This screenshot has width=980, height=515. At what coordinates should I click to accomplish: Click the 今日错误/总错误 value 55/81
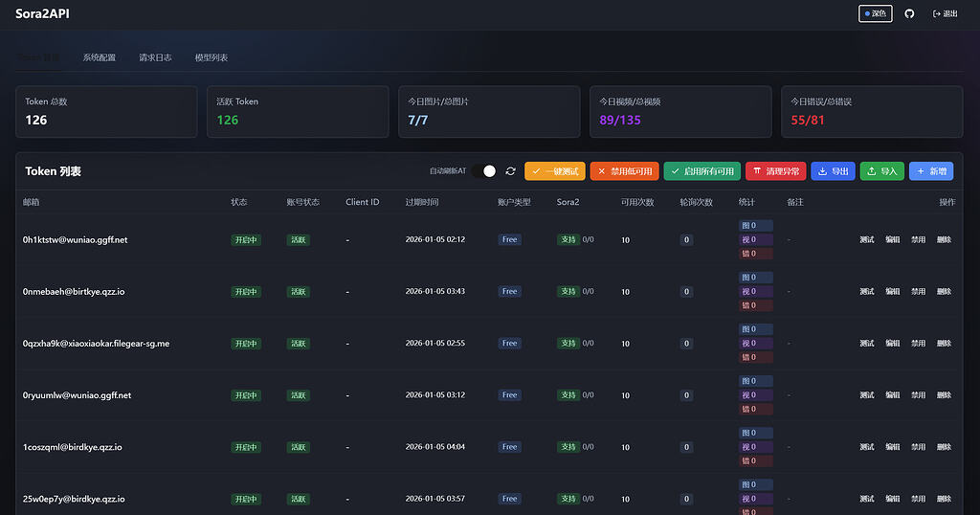coord(808,120)
